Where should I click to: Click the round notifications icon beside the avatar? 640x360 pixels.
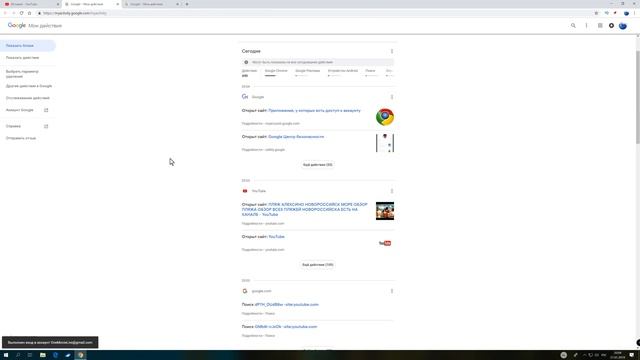coord(611,26)
